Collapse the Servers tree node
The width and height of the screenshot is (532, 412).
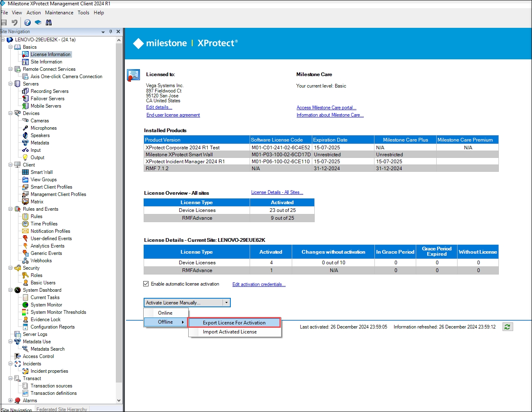pyautogui.click(x=11, y=84)
